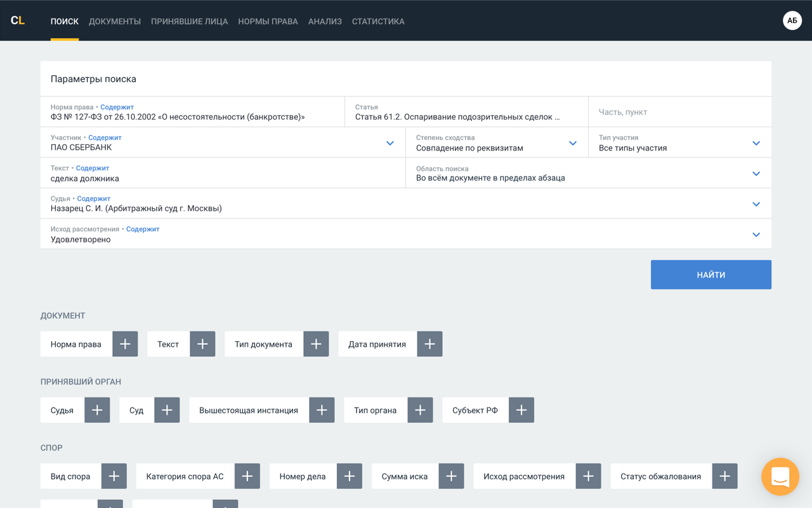Open the chat support widget

pos(780,476)
